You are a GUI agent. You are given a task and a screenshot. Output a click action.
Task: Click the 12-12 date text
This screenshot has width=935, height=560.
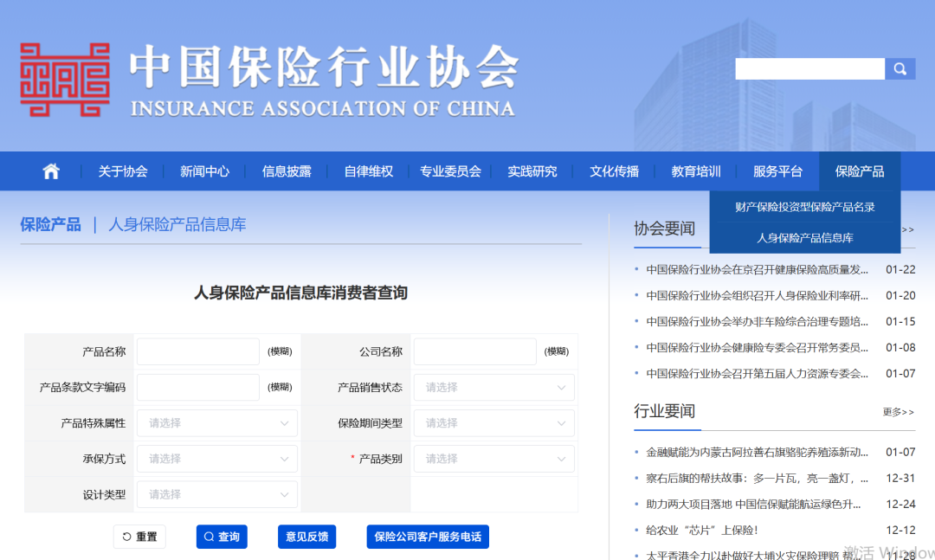(900, 531)
